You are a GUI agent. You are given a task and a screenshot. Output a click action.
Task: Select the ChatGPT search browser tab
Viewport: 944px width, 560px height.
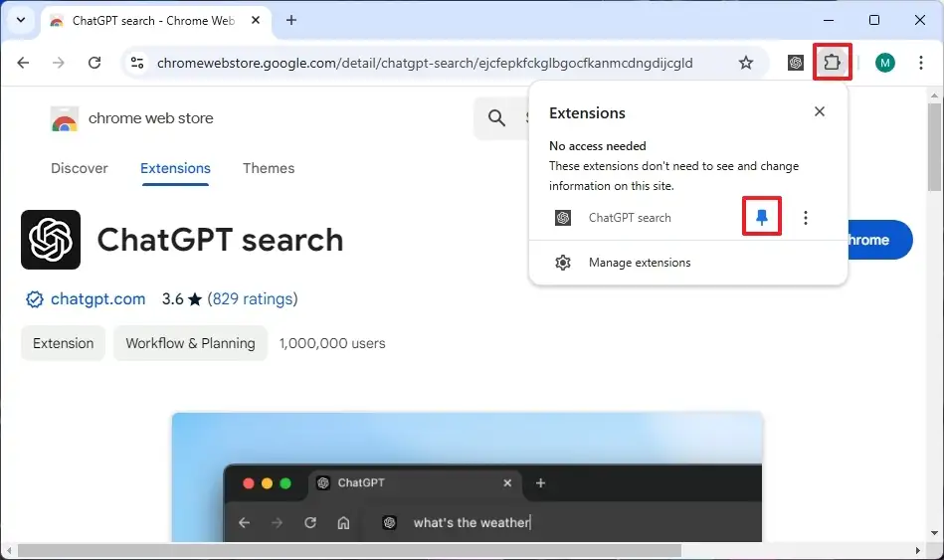(156, 21)
